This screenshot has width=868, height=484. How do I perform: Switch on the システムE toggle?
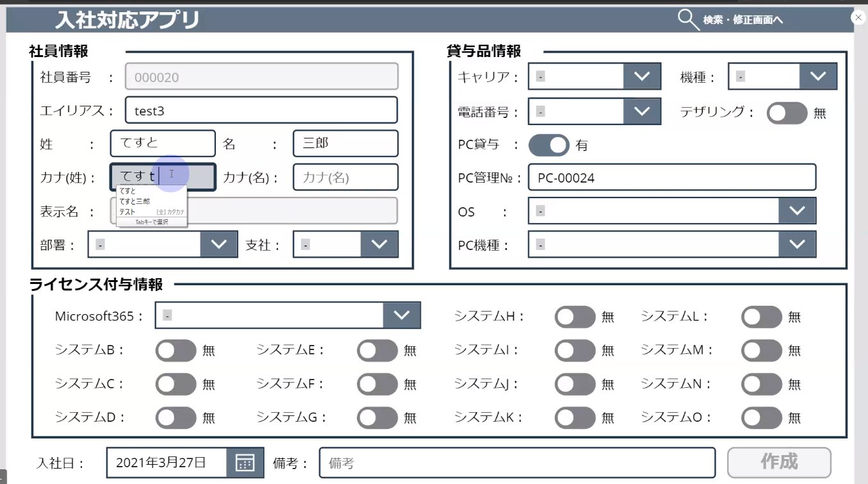tap(377, 350)
